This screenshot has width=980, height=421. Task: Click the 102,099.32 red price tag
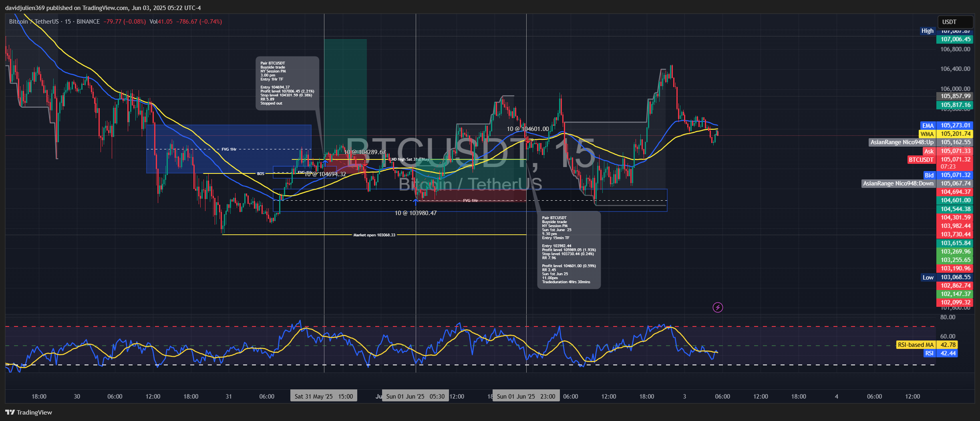pyautogui.click(x=955, y=302)
